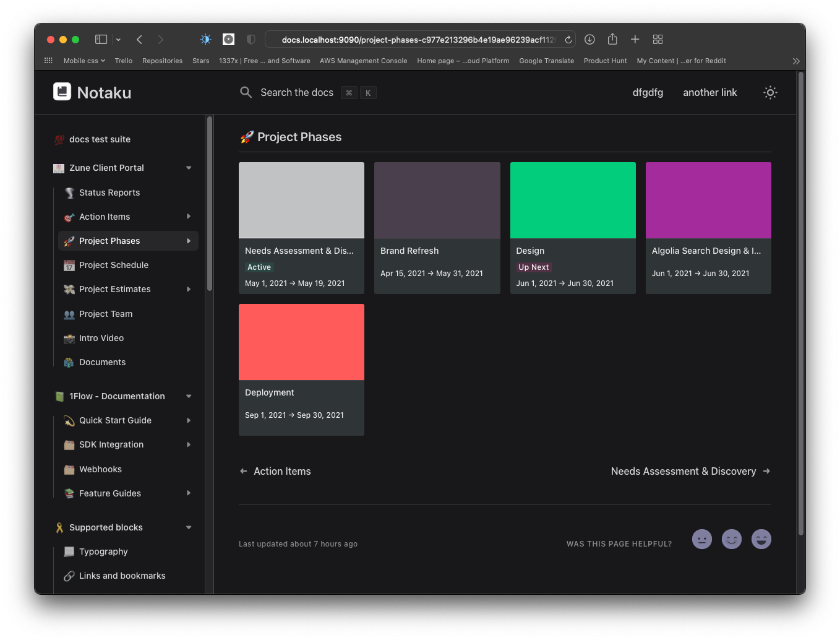Expand the Project Phases arrow
The image size is (840, 640).
click(x=189, y=241)
